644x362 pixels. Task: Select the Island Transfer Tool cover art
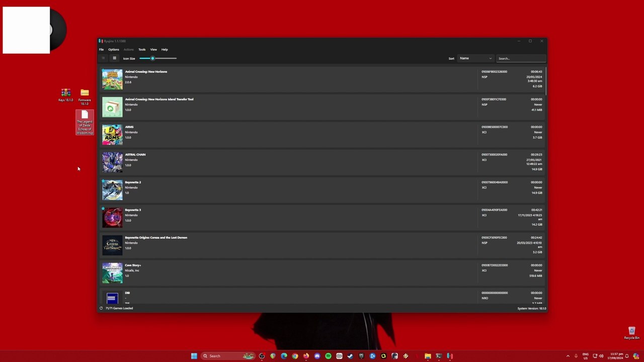(112, 107)
